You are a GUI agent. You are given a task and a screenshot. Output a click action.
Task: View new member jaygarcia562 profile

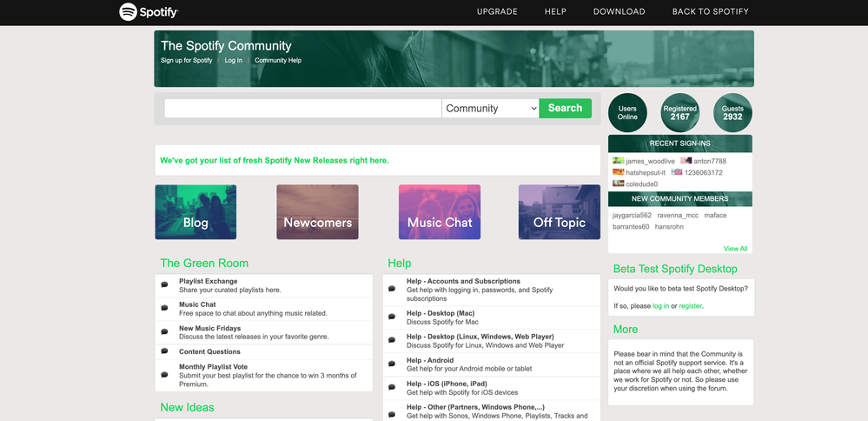(x=633, y=216)
